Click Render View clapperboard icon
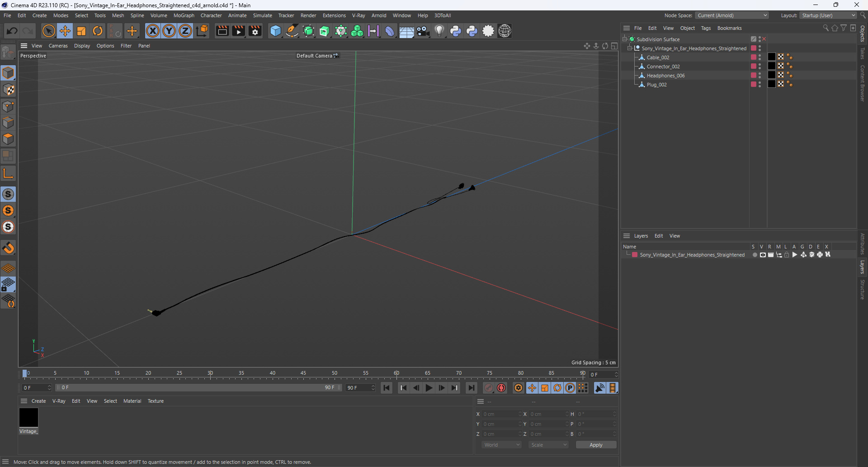Image resolution: width=868 pixels, height=467 pixels. click(222, 31)
